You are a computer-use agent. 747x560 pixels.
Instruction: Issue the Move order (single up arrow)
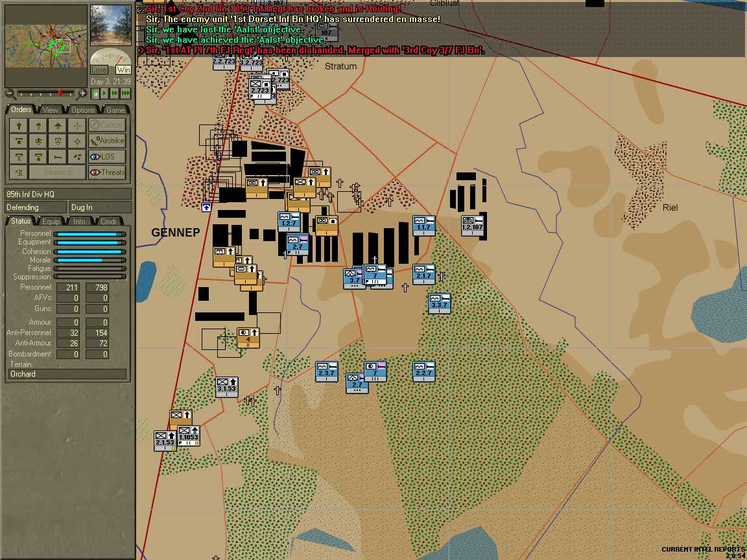coord(19,125)
